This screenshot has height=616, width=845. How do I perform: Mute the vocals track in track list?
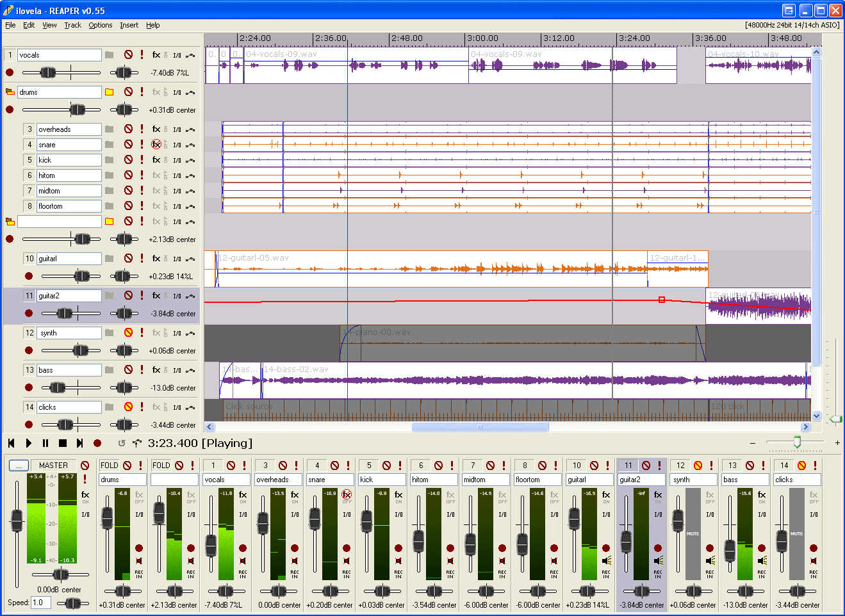click(128, 55)
